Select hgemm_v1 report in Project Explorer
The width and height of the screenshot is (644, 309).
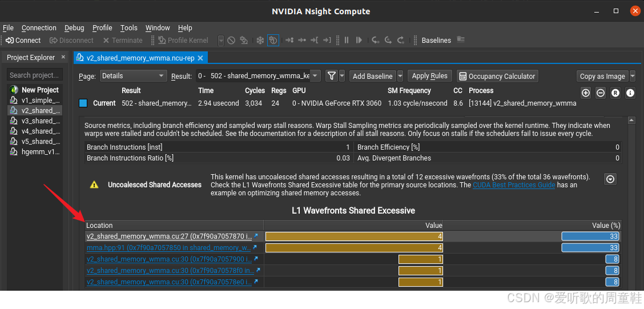point(35,151)
